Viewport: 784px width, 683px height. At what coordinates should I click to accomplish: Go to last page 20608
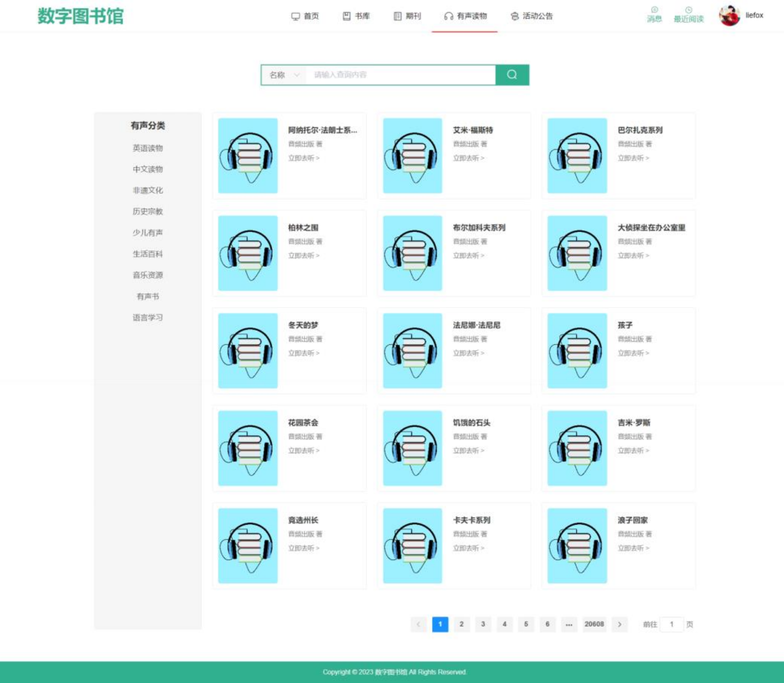tap(594, 624)
